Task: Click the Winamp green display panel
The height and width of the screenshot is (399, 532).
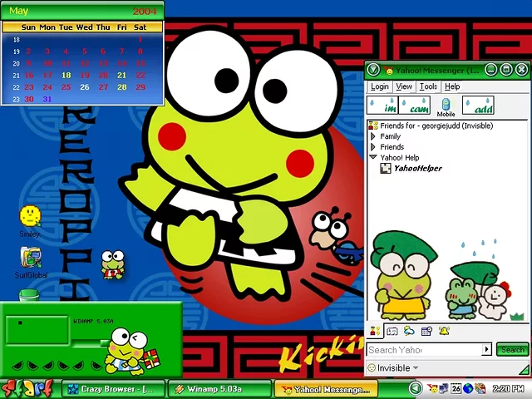Action: (37, 329)
